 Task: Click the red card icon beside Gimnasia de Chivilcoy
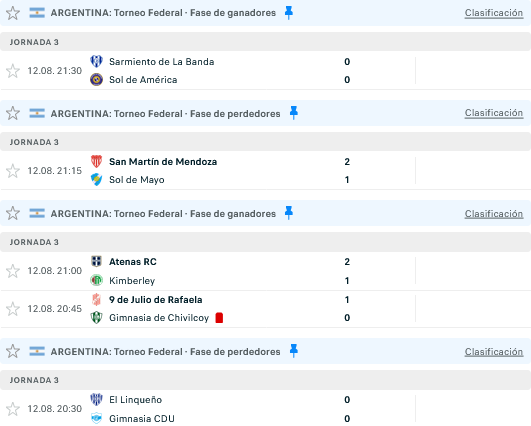(x=219, y=318)
